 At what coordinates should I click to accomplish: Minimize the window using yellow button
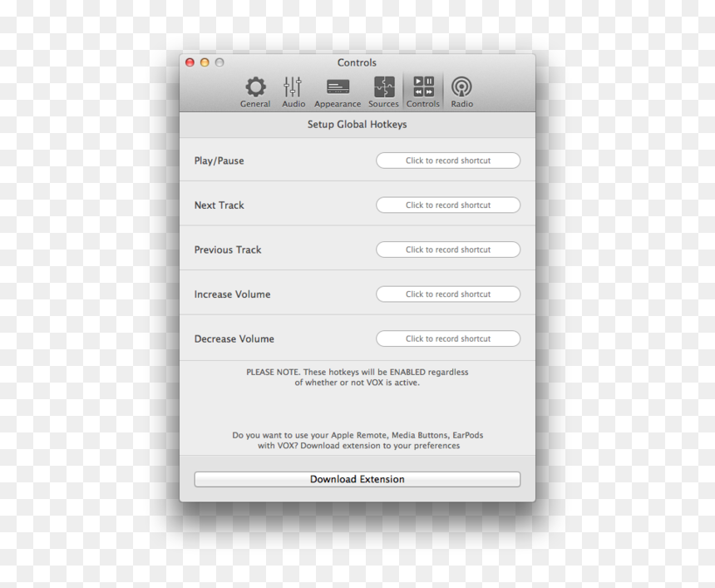[x=205, y=62]
